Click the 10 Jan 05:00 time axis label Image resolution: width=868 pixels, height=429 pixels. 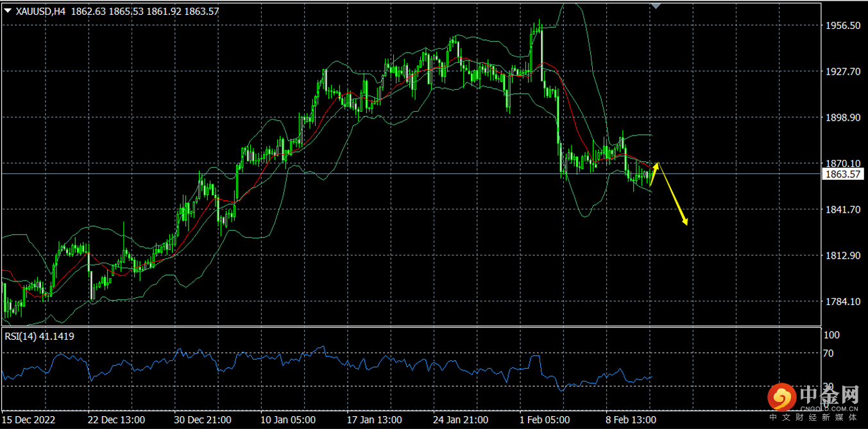288,420
